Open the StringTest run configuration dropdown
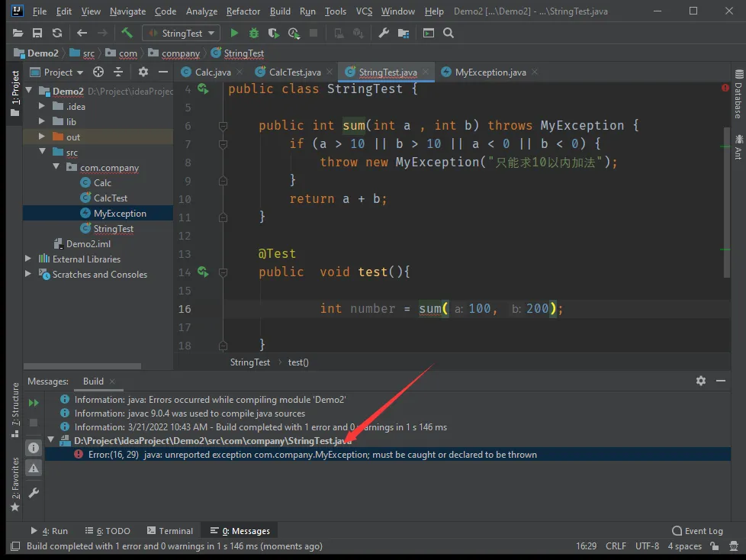746x560 pixels. tap(182, 33)
